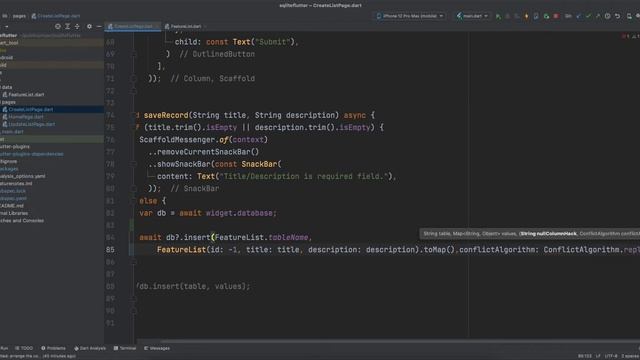This screenshot has width=640, height=360.
Task: Open the iPhone 12 Pro Max device selector
Action: click(x=410, y=16)
